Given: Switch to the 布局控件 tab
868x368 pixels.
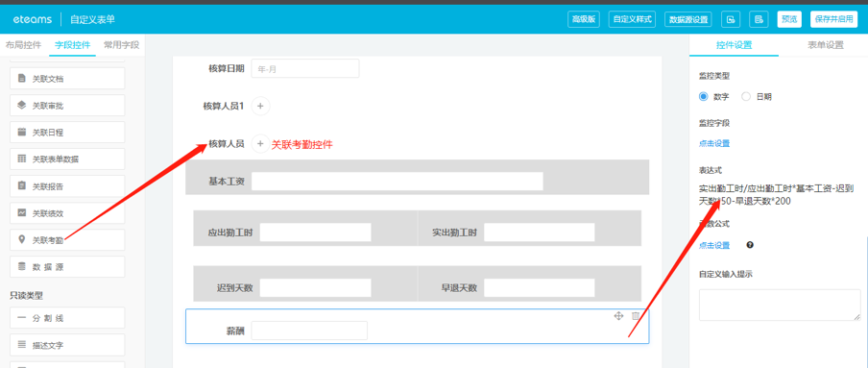Looking at the screenshot, I should point(23,45).
